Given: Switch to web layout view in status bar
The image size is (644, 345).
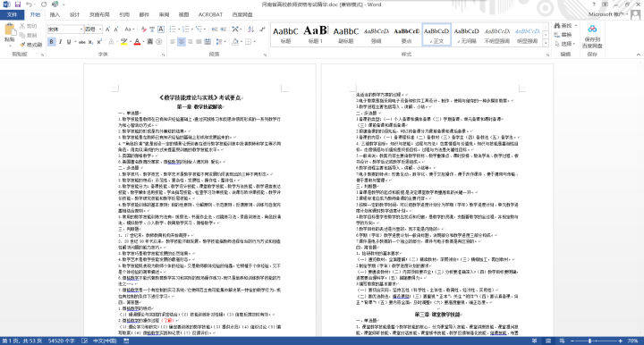Looking at the screenshot, I should pos(562,341).
